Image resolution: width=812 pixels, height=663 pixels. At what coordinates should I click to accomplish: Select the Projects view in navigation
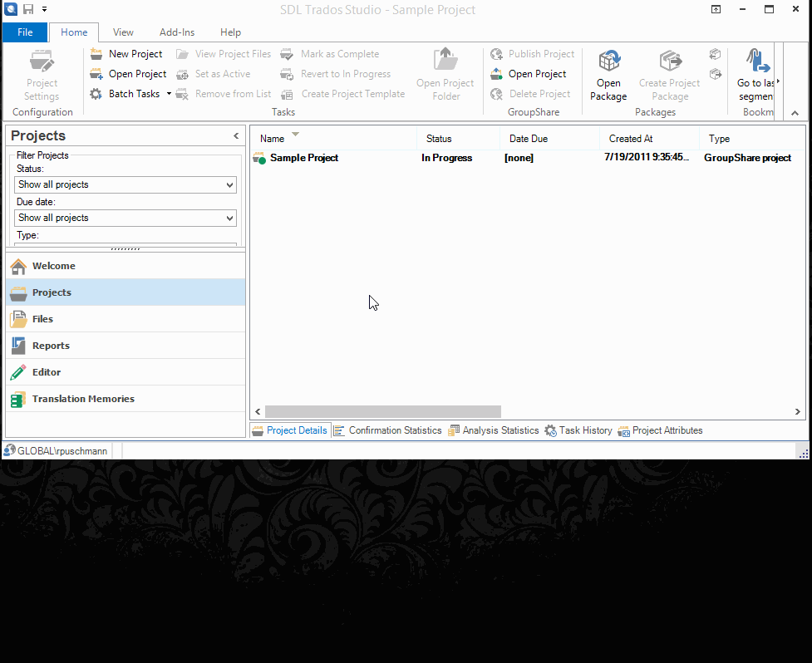(125, 292)
